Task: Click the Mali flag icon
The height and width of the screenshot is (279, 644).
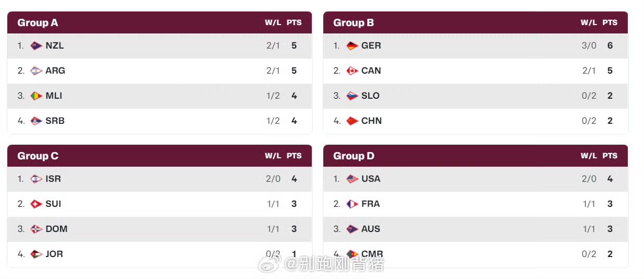Action: [x=36, y=96]
